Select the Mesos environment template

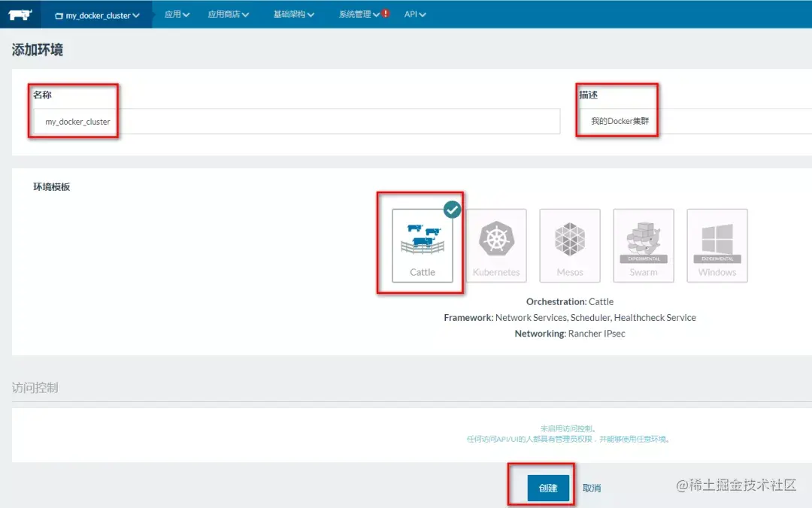click(570, 246)
